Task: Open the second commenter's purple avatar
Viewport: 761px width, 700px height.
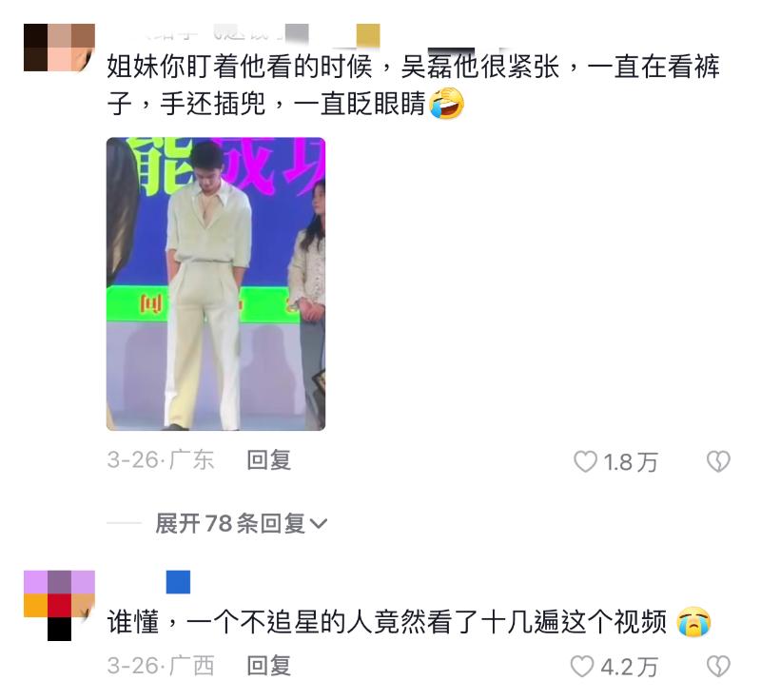Action: pos(59,606)
